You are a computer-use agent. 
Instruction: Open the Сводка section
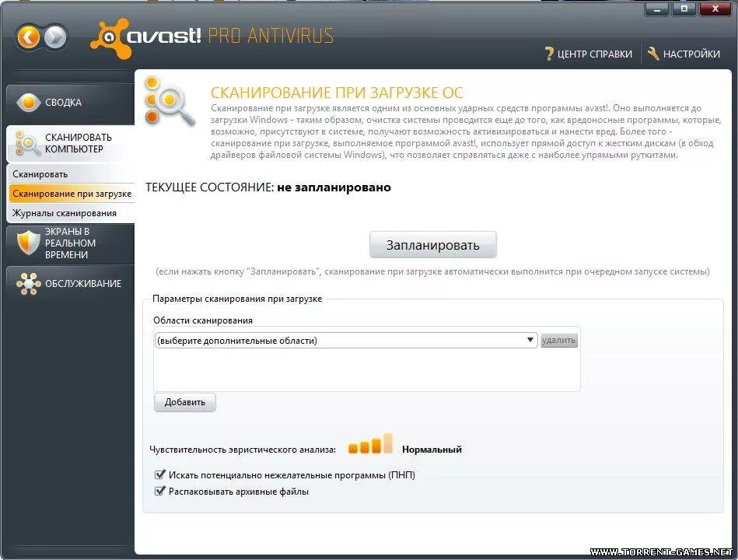tap(71, 103)
